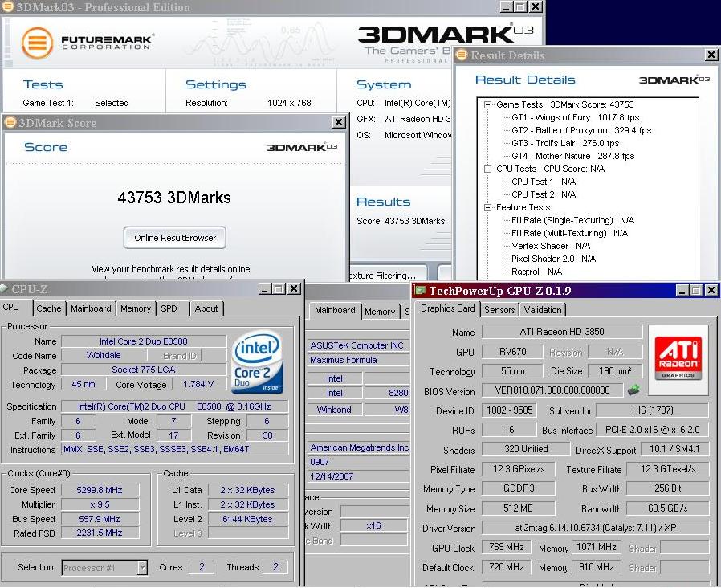Viewport: 721px width, 588px height.
Task: Collapse the Feature Tests tree node
Action: coord(487,208)
